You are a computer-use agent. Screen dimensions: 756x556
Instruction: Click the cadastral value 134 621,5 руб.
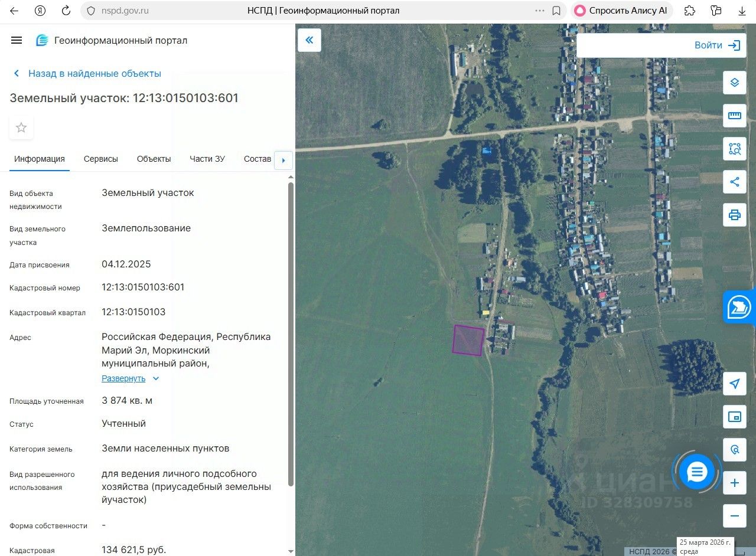(134, 550)
